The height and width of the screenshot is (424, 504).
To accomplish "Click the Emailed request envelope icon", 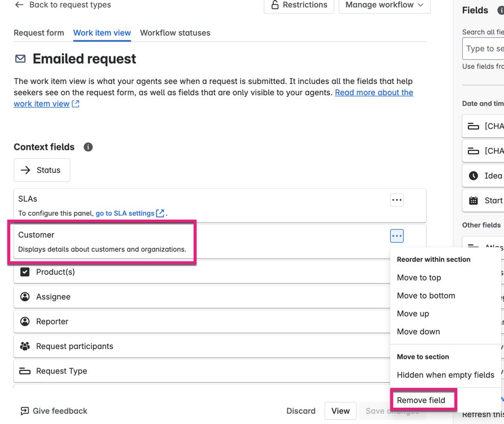I will coord(21,59).
